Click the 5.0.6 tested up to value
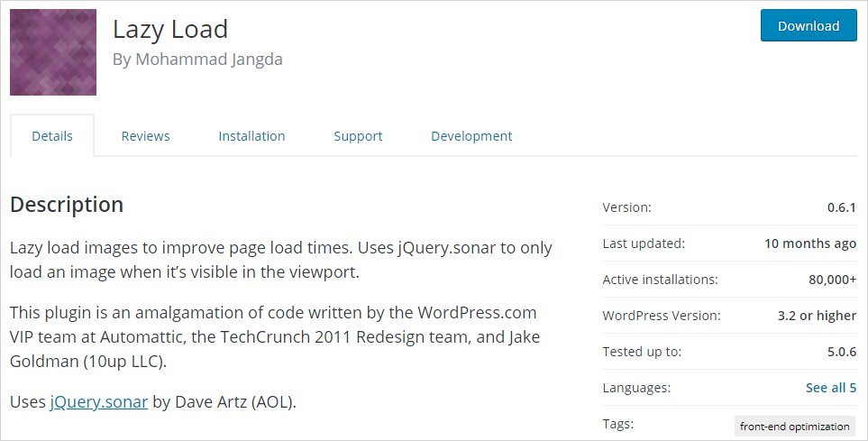Image resolution: width=868 pixels, height=441 pixels. 841,352
